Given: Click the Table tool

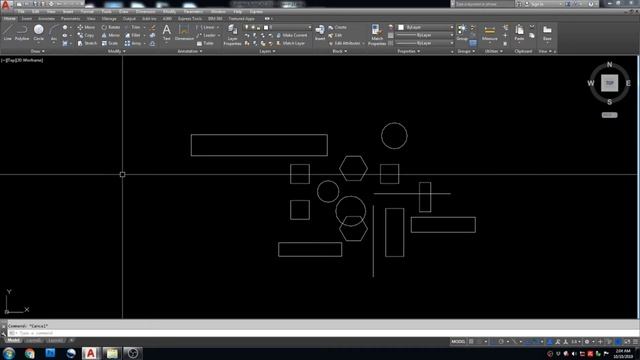Looking at the screenshot, I should click(x=205, y=43).
